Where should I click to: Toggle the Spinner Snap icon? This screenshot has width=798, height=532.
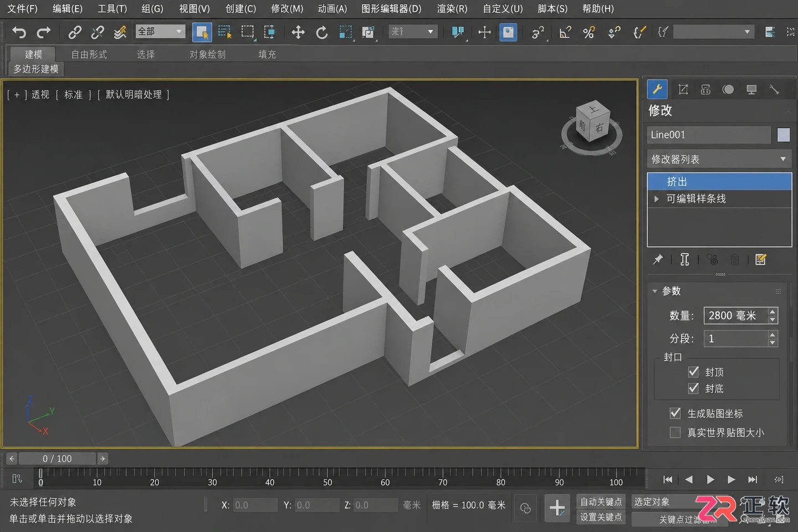click(613, 32)
